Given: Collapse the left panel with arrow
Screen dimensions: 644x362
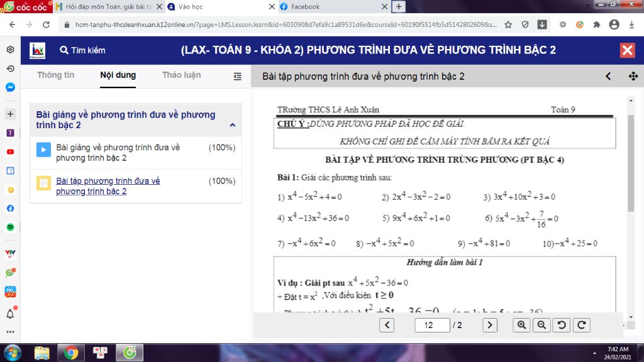Looking at the screenshot, I should (x=608, y=76).
